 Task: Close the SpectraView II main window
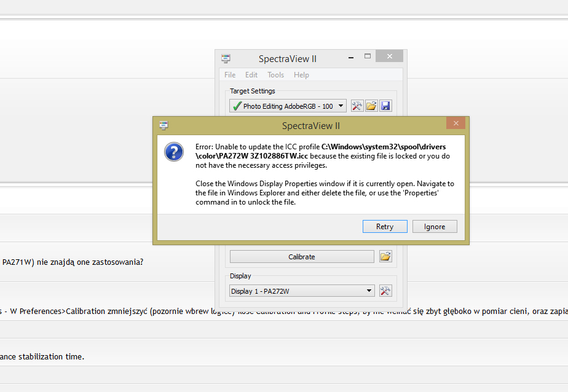coord(389,56)
